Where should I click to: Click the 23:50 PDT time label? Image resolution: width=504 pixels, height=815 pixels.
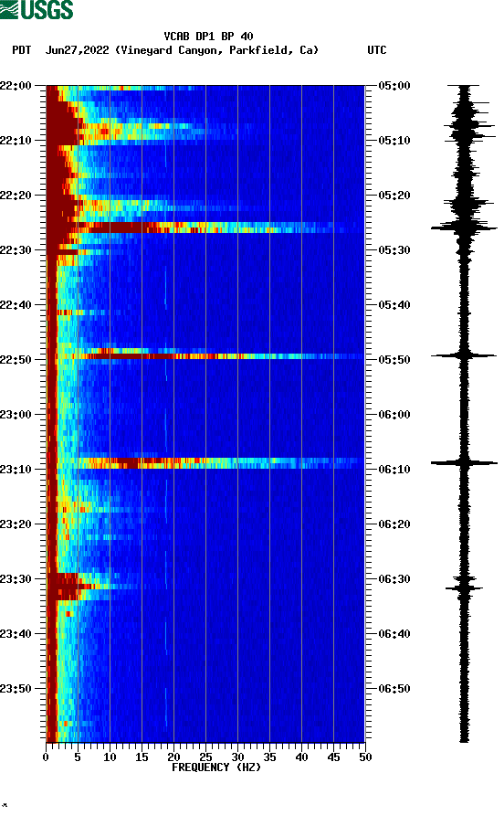(x=16, y=689)
